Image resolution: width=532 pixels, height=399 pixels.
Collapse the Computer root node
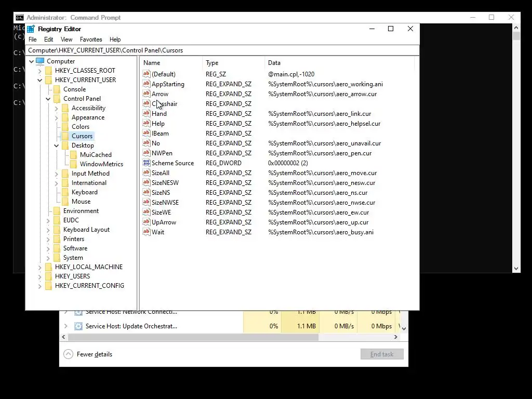tap(32, 61)
